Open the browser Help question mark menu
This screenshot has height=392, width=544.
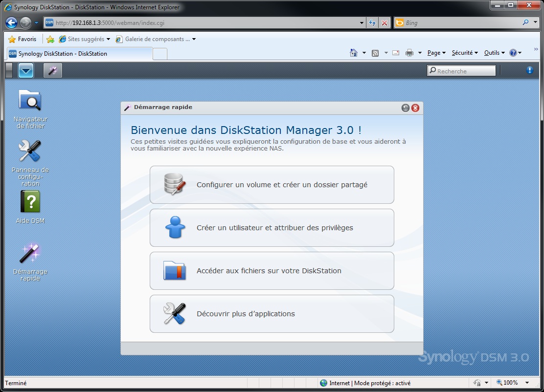pos(515,53)
